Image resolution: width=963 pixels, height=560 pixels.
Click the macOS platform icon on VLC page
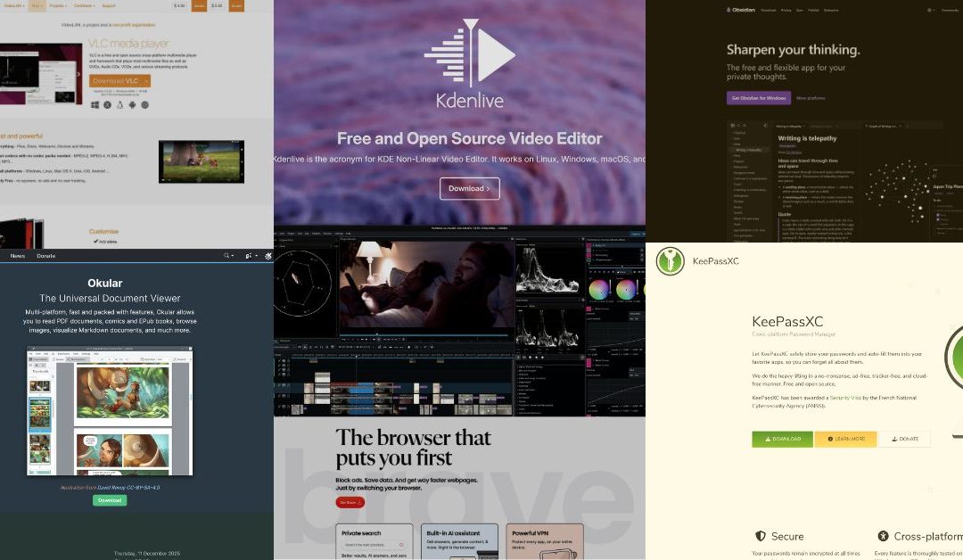(x=107, y=105)
